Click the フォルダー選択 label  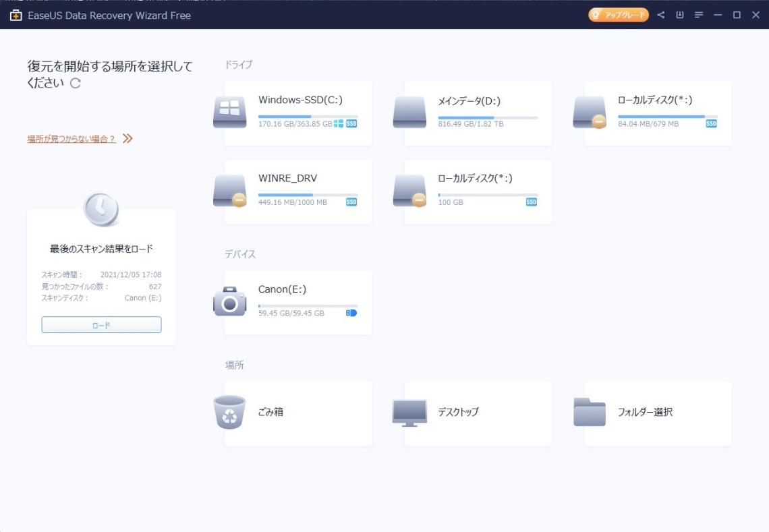click(x=646, y=412)
